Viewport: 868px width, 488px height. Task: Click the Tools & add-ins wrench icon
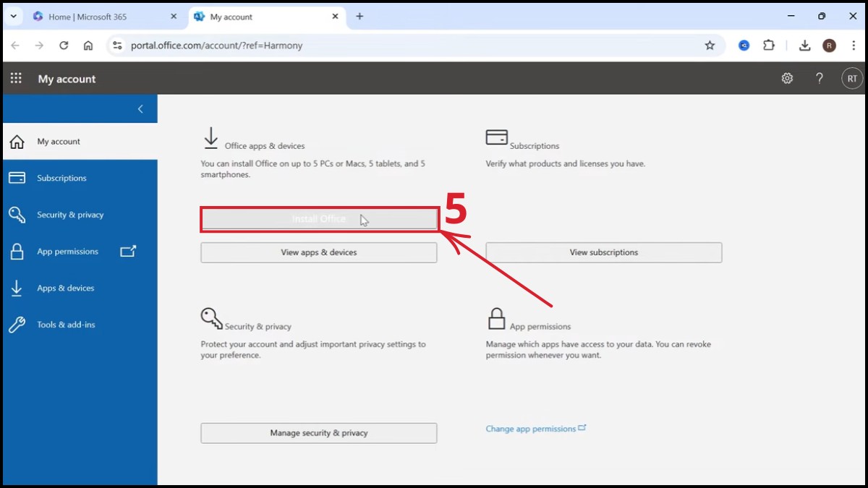tap(17, 325)
